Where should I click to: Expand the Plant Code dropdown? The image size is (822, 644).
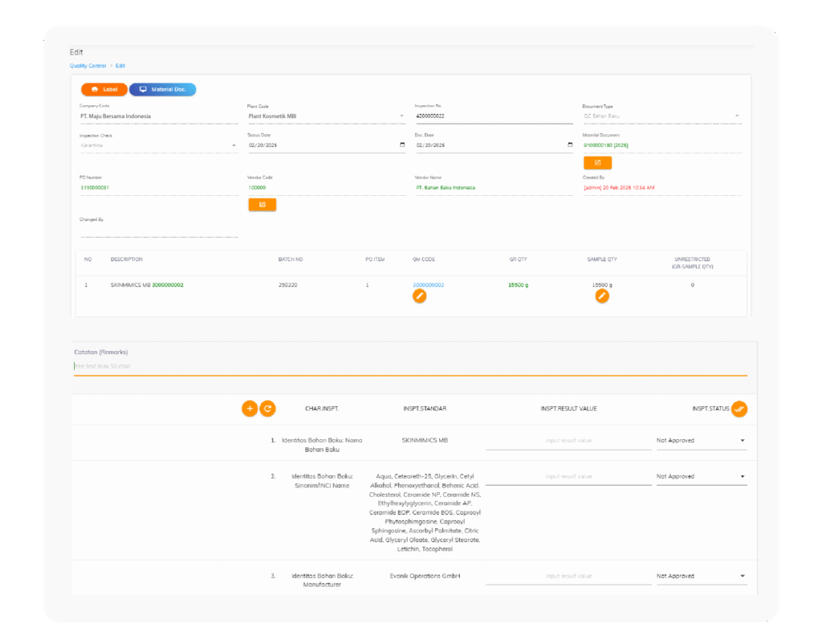tap(401, 116)
